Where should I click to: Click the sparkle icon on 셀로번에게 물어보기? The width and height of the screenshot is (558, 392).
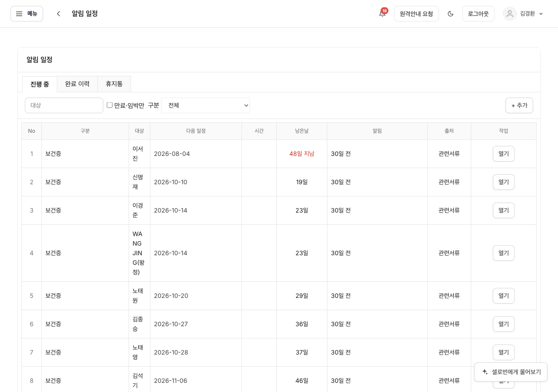(485, 372)
